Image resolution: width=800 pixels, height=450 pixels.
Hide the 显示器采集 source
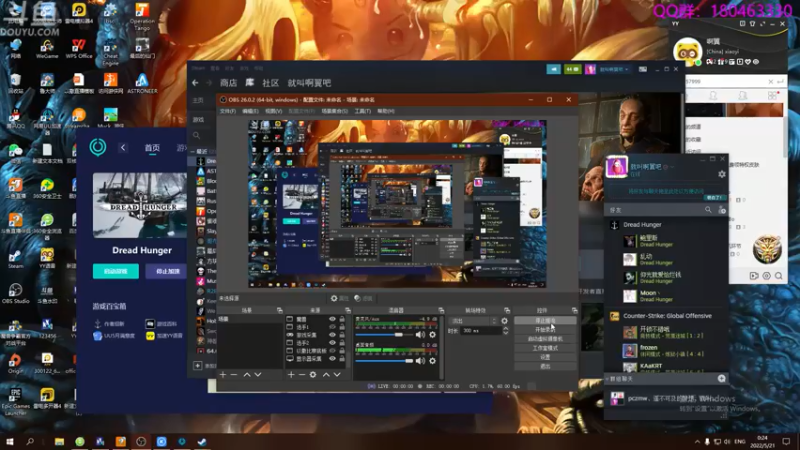332,359
